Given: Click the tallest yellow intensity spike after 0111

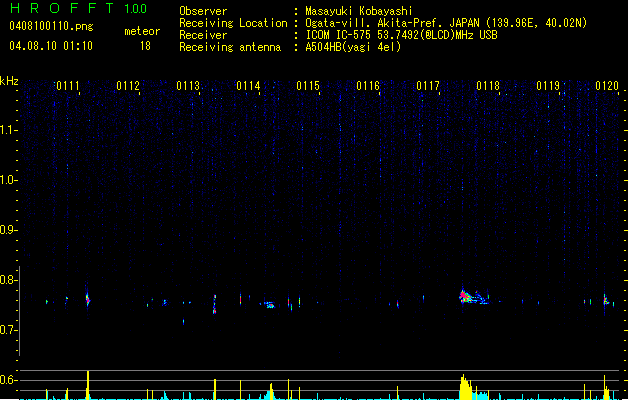Looking at the screenshot, I should coord(88,385).
